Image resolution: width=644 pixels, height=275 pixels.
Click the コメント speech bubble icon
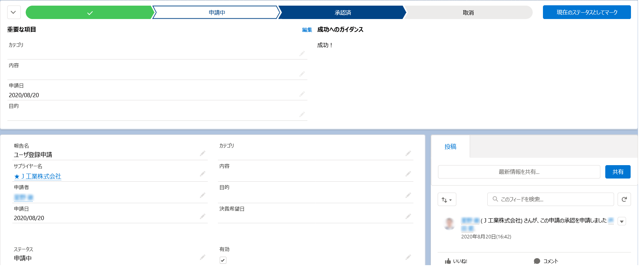click(x=537, y=261)
